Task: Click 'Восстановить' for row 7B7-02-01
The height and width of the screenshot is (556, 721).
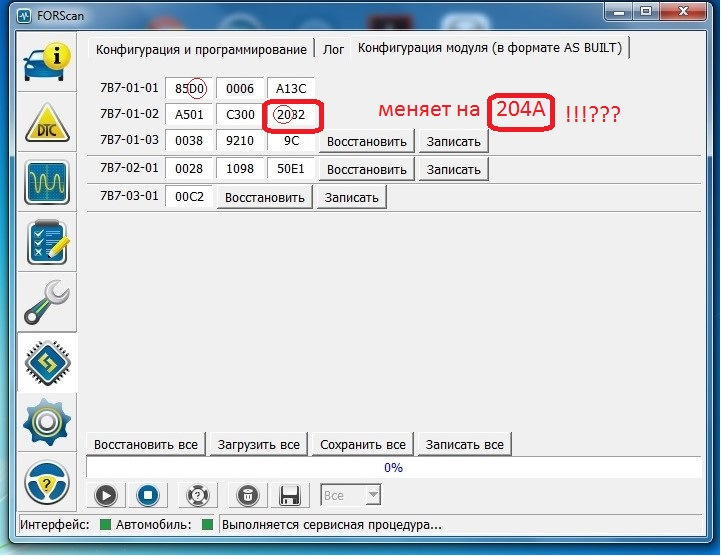Action: coord(367,170)
